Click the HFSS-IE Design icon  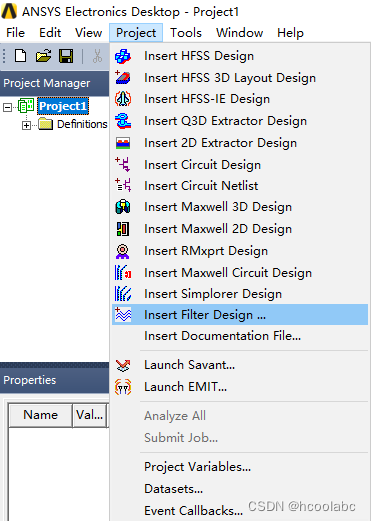pos(123,99)
